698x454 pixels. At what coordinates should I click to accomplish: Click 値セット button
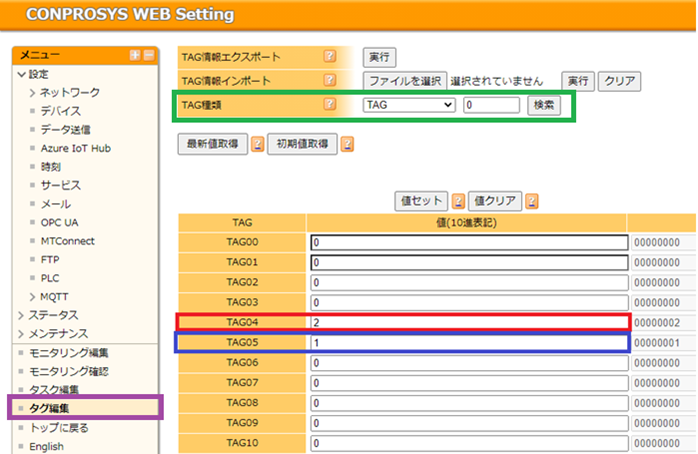(x=421, y=201)
